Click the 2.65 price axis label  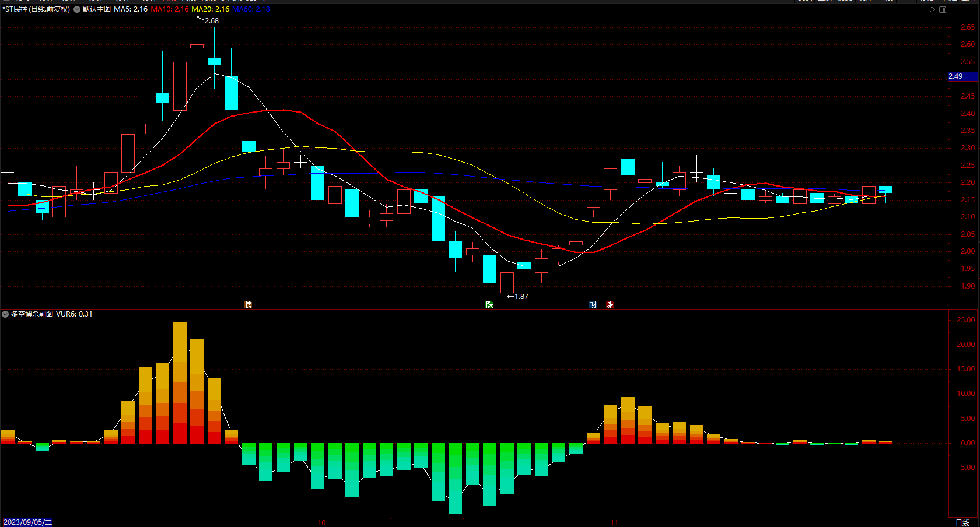point(968,27)
